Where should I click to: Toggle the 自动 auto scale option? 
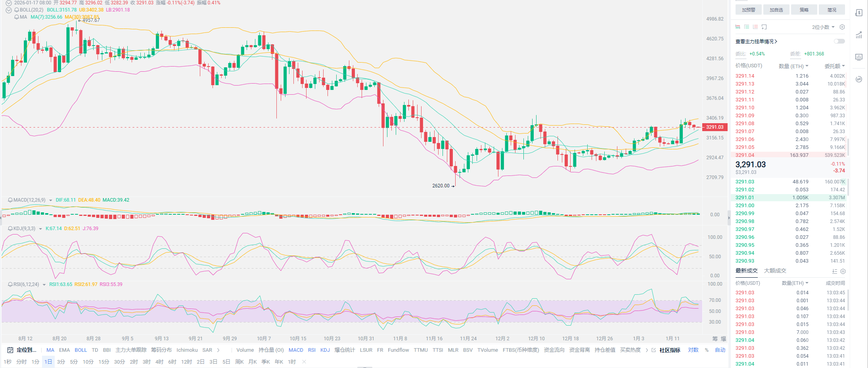pos(720,350)
